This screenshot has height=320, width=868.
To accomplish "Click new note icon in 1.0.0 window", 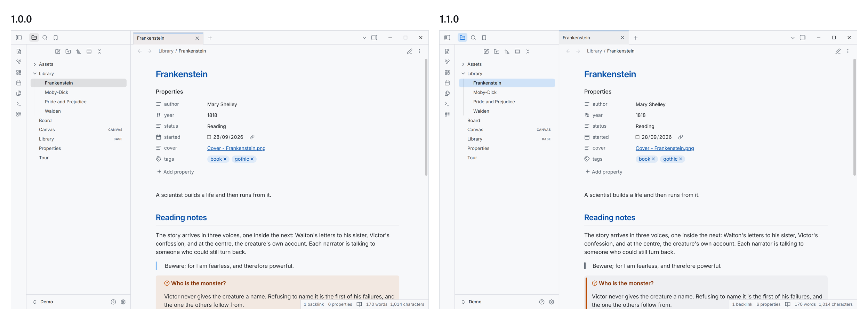I will pos(58,51).
